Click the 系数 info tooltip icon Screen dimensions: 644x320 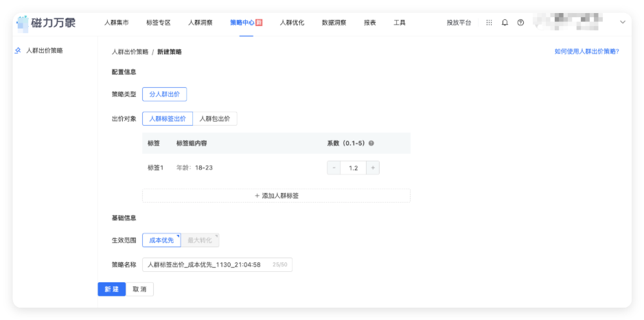click(x=371, y=144)
